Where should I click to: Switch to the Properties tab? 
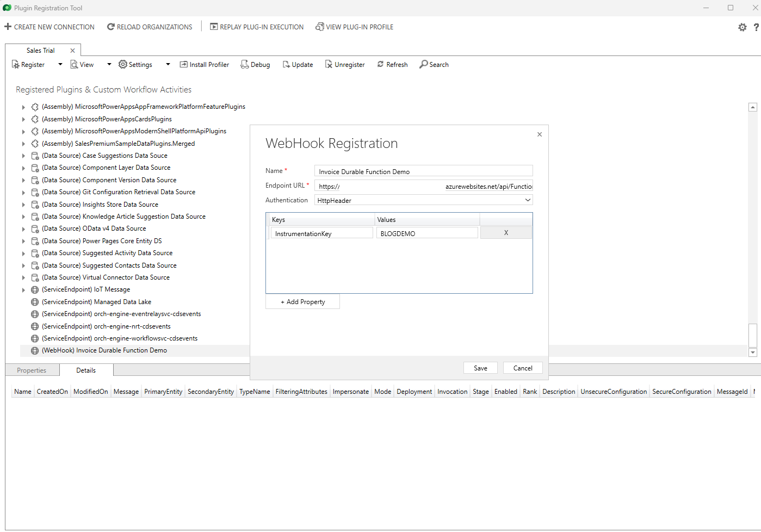pyautogui.click(x=32, y=370)
